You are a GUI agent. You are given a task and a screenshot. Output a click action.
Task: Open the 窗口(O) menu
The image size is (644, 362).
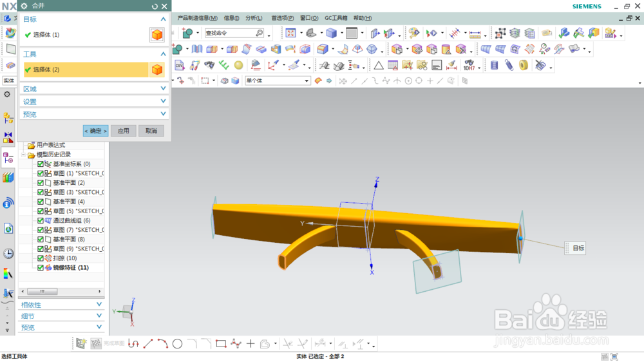309,18
